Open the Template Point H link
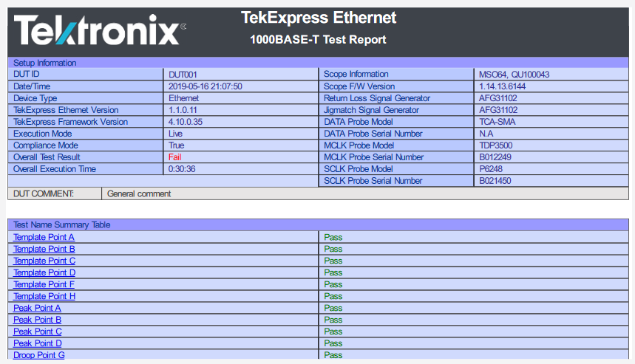The height and width of the screenshot is (364, 635). click(x=44, y=297)
